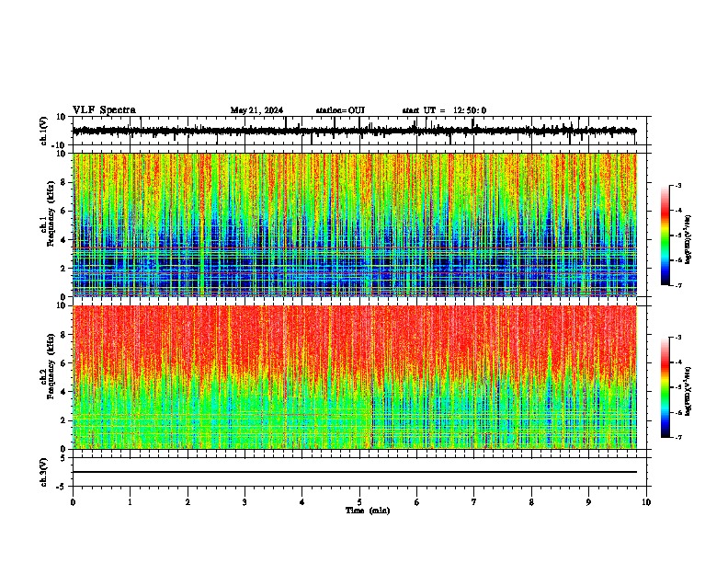Click the ch.2 spectrogram color scale bar
The height and width of the screenshot is (563, 728).
point(665,387)
